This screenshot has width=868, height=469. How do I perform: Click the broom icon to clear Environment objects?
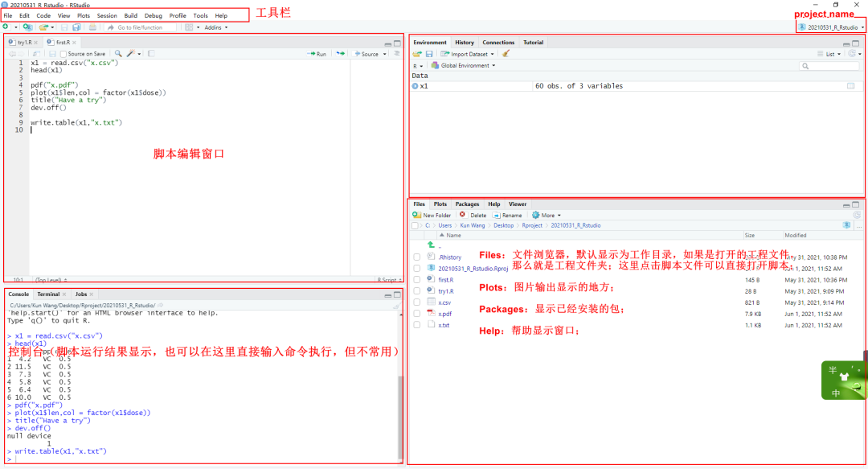tap(506, 54)
